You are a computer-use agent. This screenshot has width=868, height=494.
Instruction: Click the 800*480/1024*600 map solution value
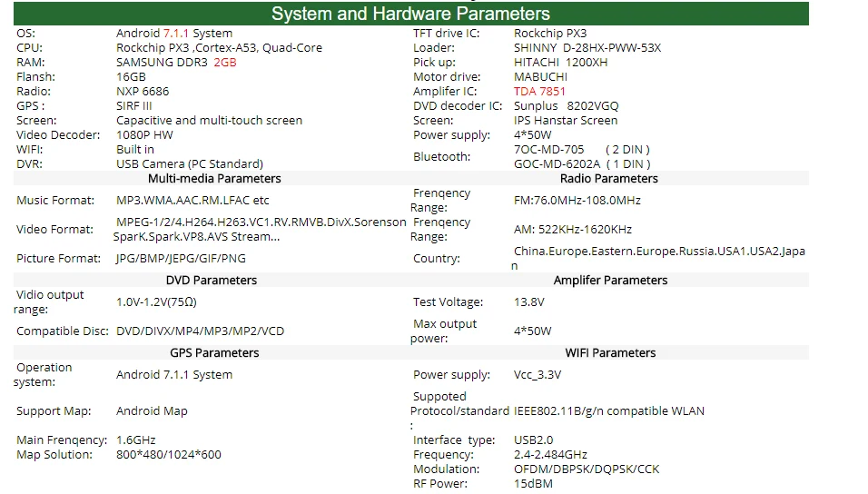pos(169,455)
